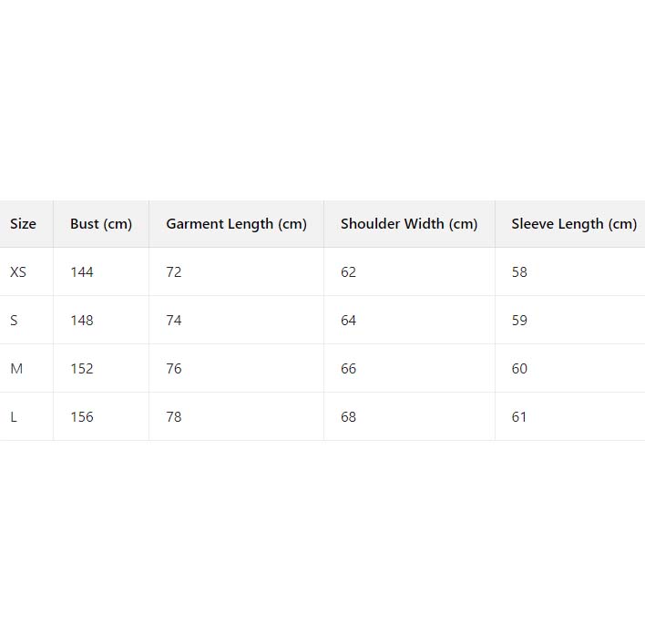Select the L size row label
Image resolution: width=645 pixels, height=644 pixels.
14,417
